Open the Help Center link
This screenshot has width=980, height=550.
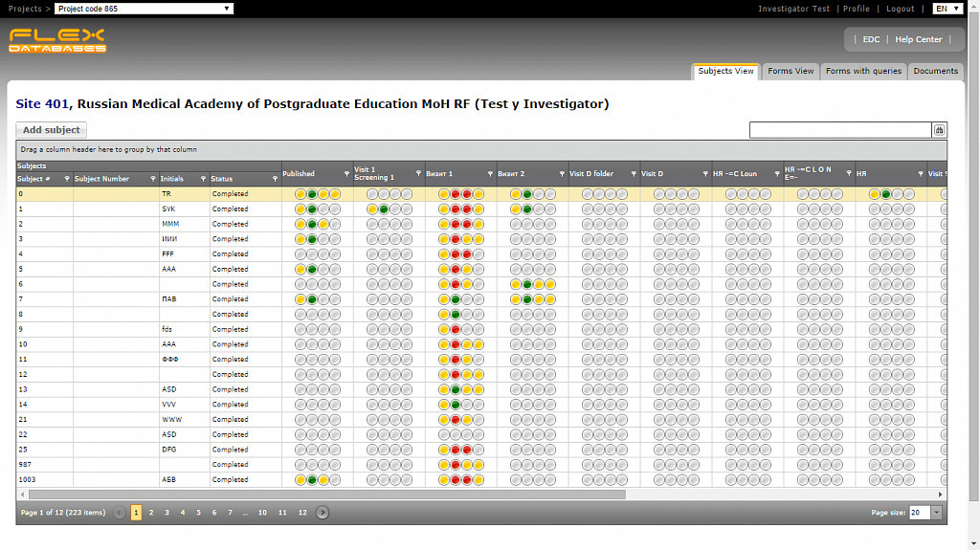(918, 39)
